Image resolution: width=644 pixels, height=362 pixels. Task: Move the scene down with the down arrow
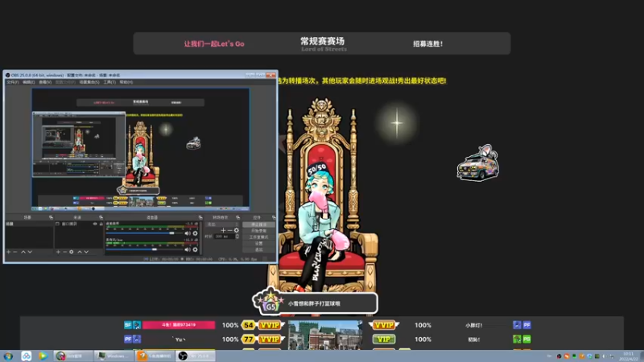point(30,252)
